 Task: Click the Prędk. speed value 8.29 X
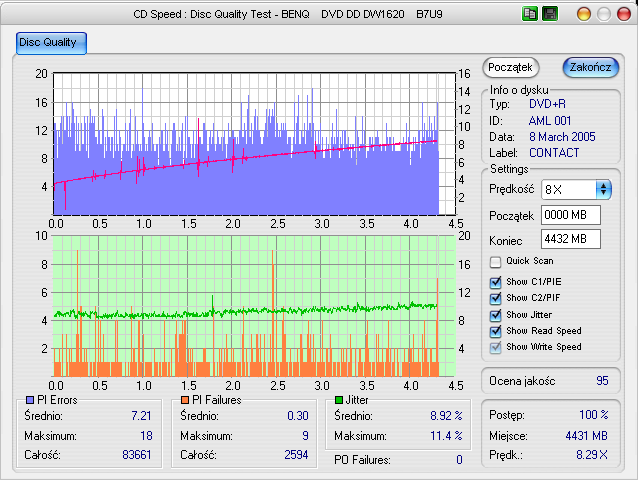click(592, 455)
